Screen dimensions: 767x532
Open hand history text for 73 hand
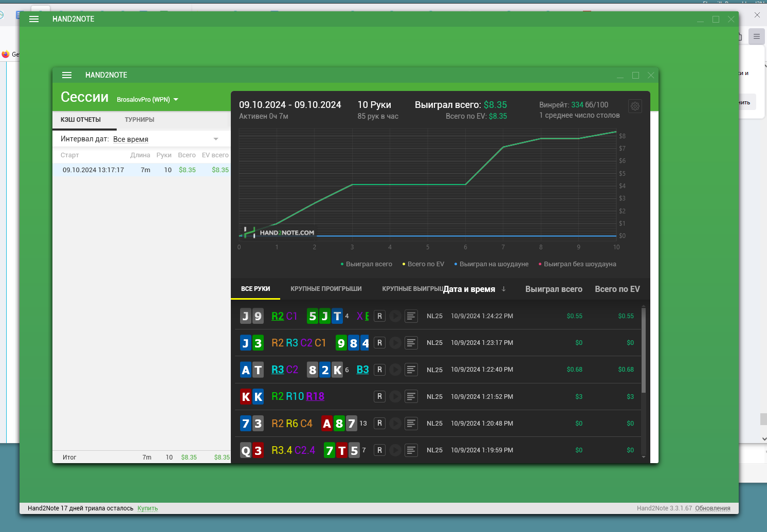[x=411, y=424]
